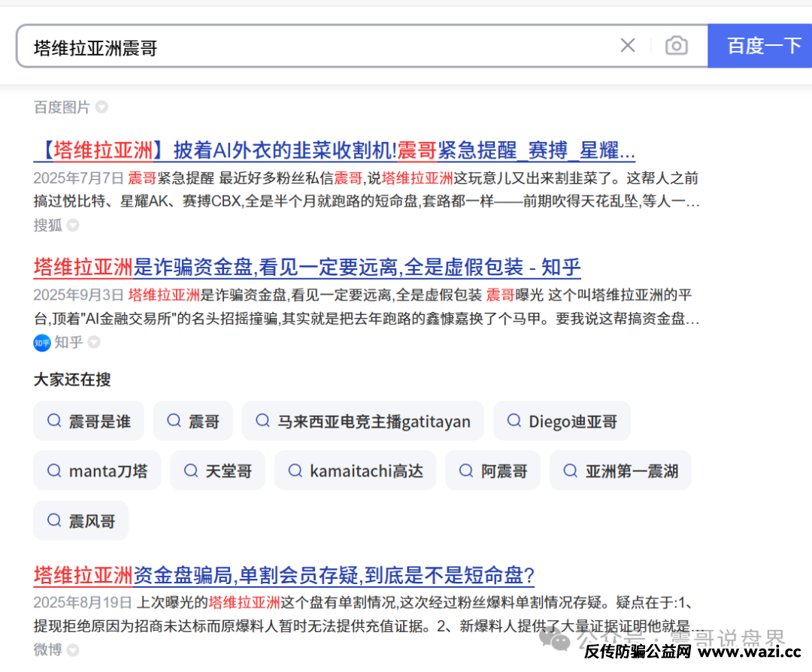Viewport: 812px width, 672px height.
Task: Expand dropdown arrow next to 搜狐 source
Action: (73, 226)
